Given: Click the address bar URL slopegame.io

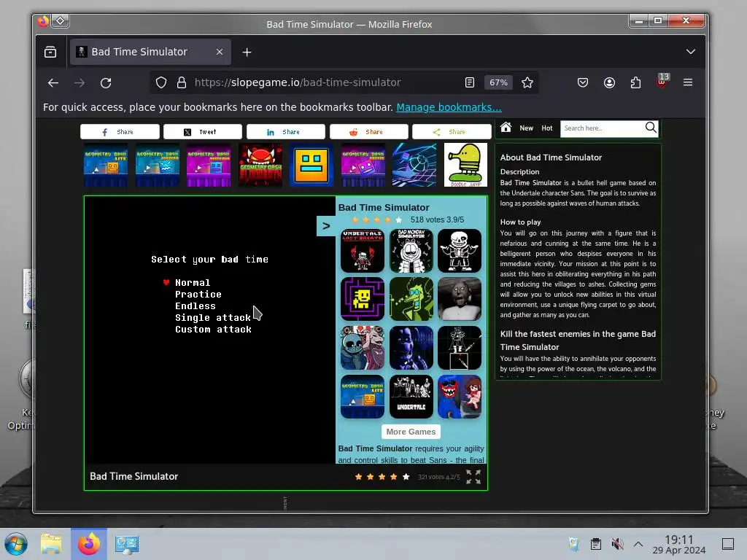Looking at the screenshot, I should [298, 82].
